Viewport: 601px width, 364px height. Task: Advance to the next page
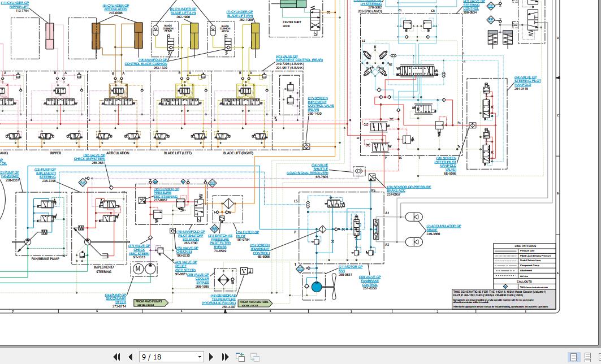point(211,357)
